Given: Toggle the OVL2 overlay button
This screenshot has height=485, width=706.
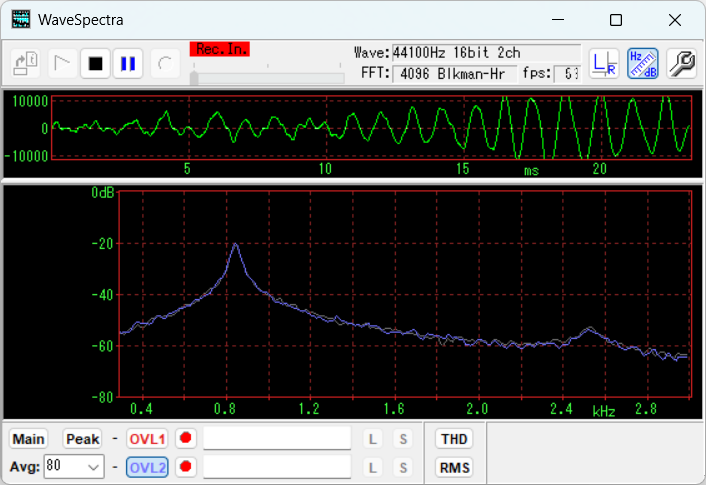Looking at the screenshot, I should click(147, 467).
